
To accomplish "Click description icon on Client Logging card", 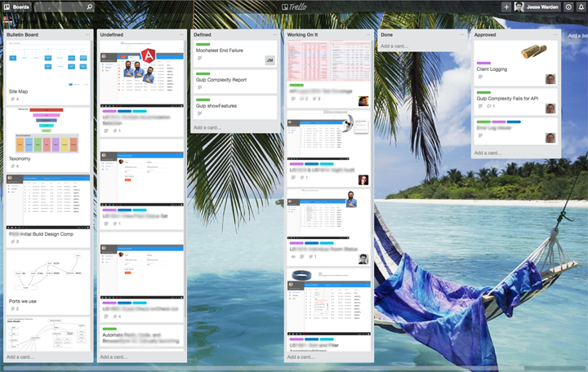I will pyautogui.click(x=480, y=77).
